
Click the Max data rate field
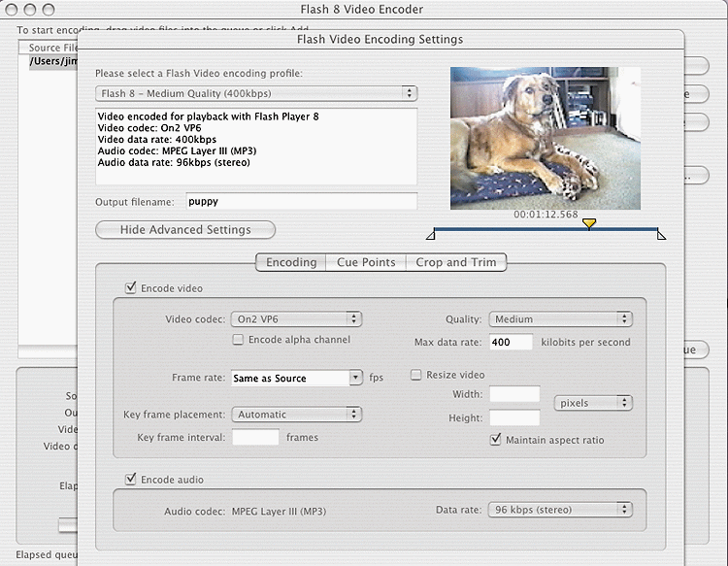(511, 342)
